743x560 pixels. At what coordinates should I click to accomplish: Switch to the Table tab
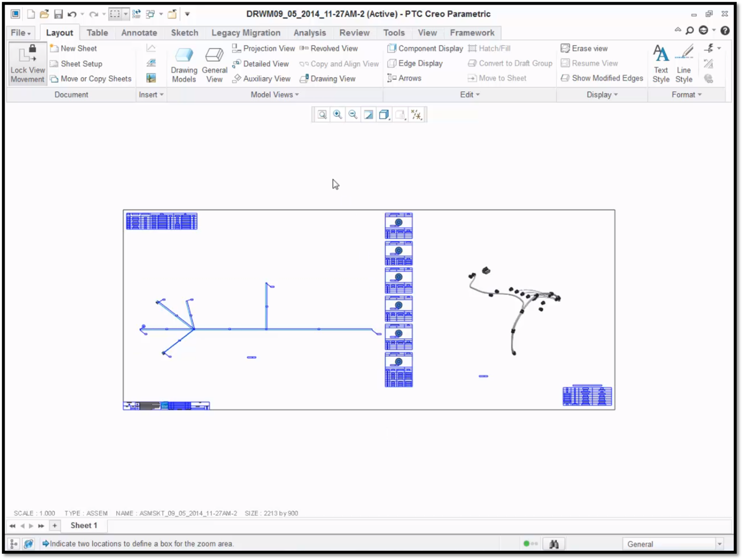97,33
